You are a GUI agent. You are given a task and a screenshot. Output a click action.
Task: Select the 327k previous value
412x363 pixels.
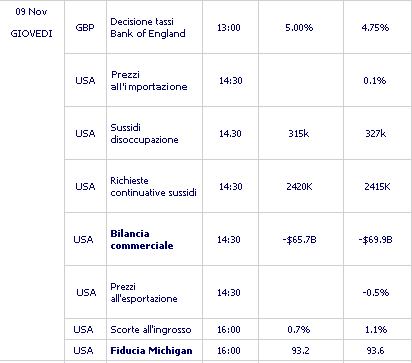pos(376,133)
